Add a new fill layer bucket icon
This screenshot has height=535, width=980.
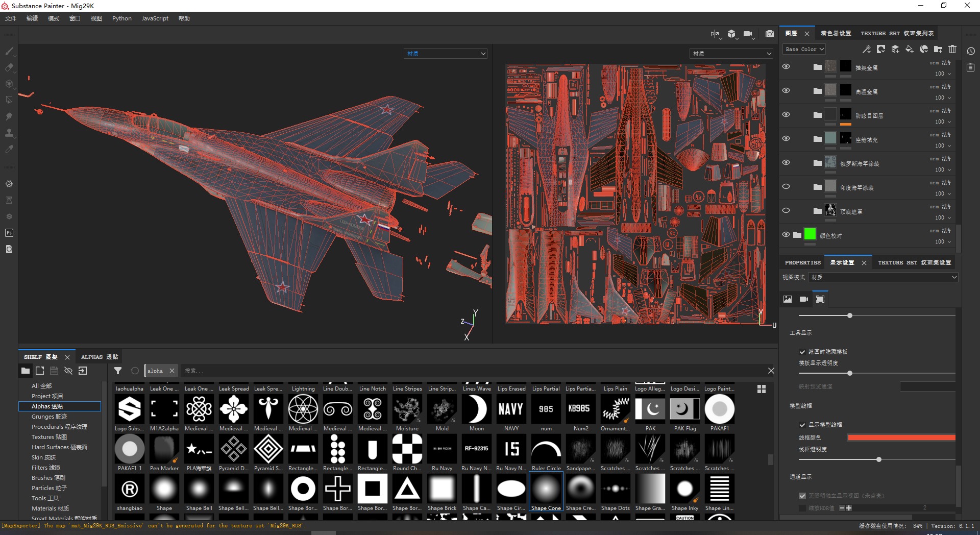tap(910, 49)
